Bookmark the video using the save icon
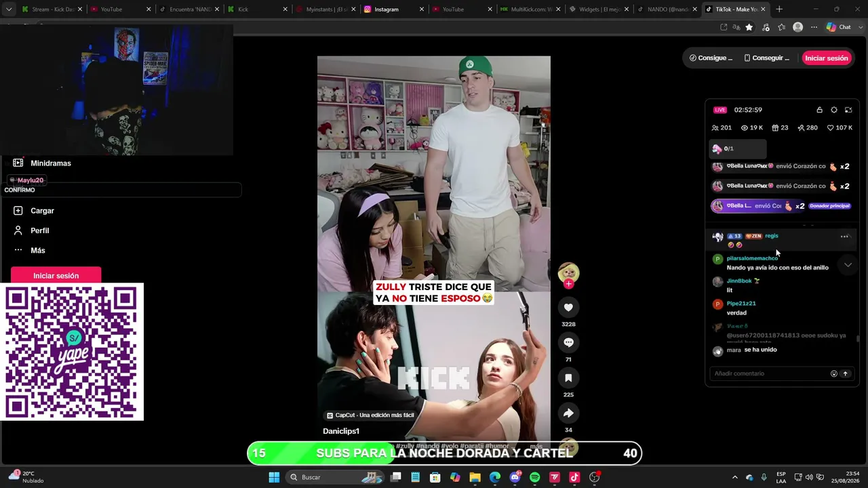The height and width of the screenshot is (488, 868). (568, 378)
